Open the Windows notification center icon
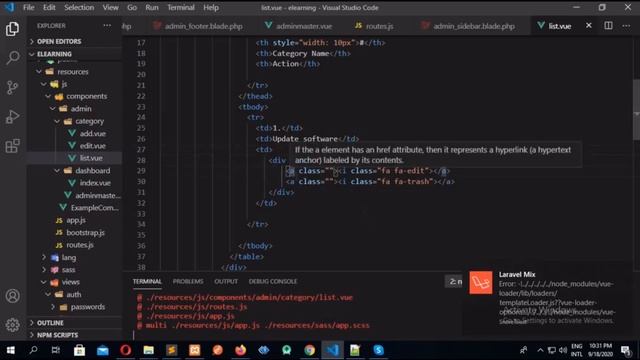 pos(626,350)
